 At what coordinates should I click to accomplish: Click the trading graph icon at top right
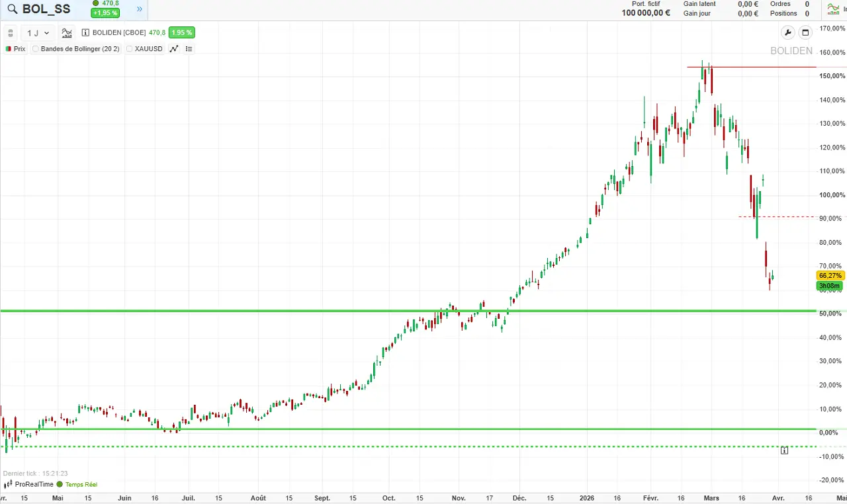(x=834, y=9)
